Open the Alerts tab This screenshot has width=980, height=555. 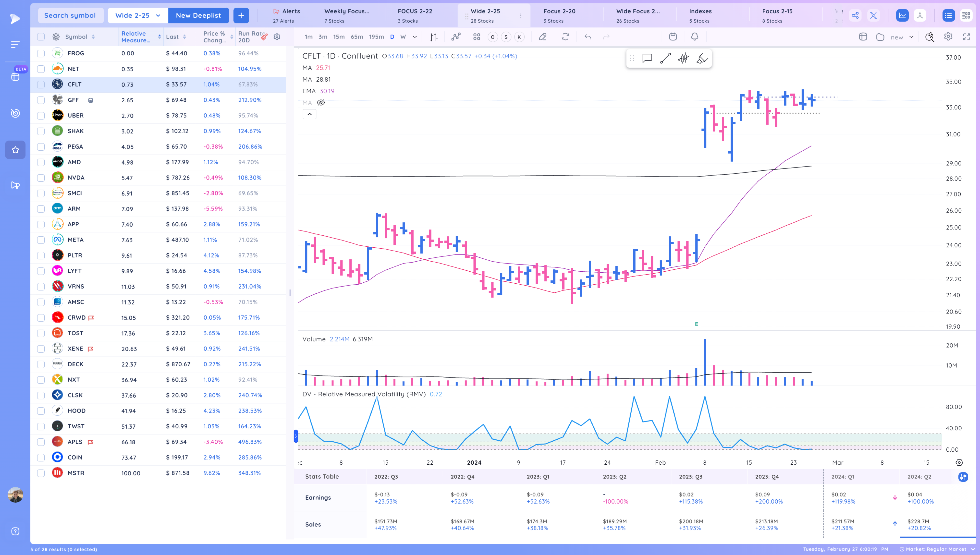(x=287, y=16)
